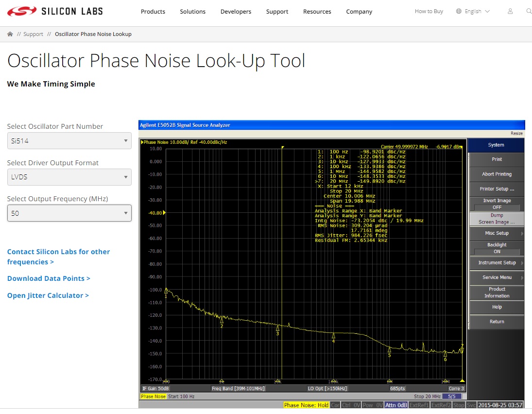532x414 pixels.
Task: Open the user account icon
Action: tap(510, 11)
